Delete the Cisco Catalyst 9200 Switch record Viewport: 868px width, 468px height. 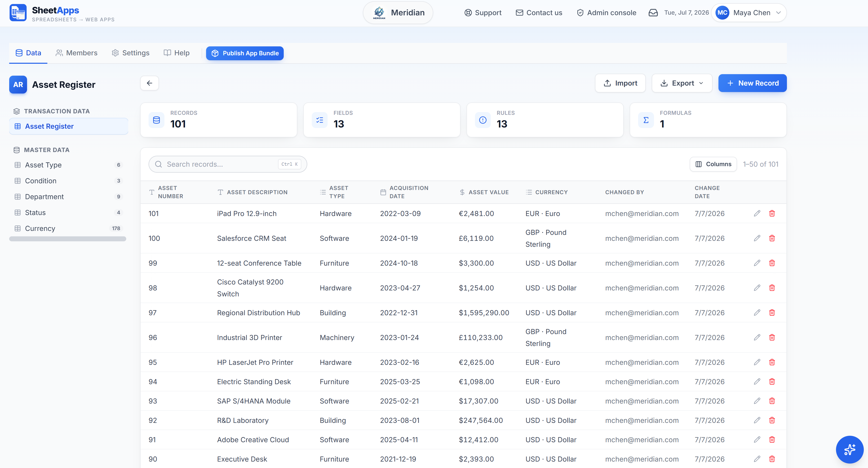(772, 288)
